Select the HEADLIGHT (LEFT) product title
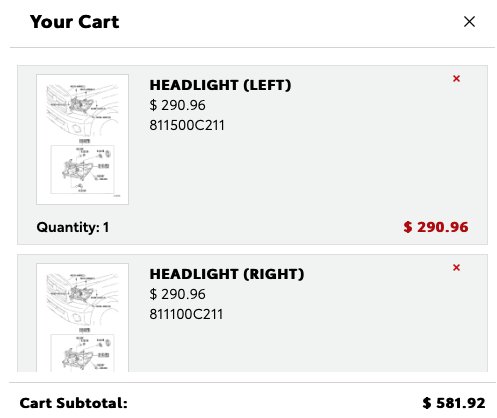The width and height of the screenshot is (497, 418). (220, 85)
